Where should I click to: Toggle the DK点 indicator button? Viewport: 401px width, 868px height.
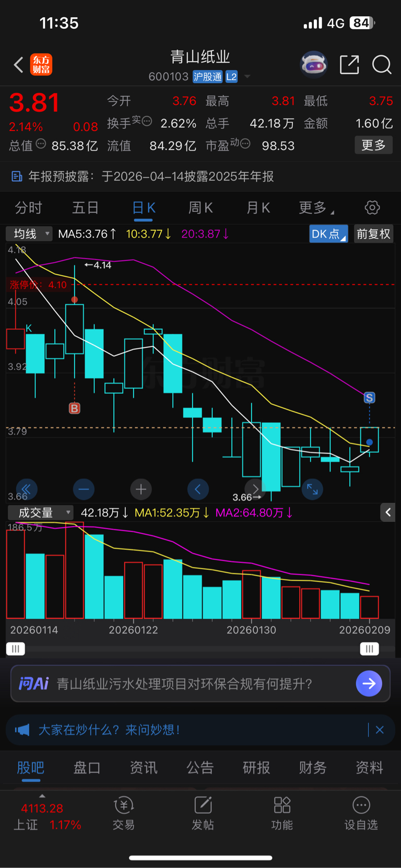[328, 234]
